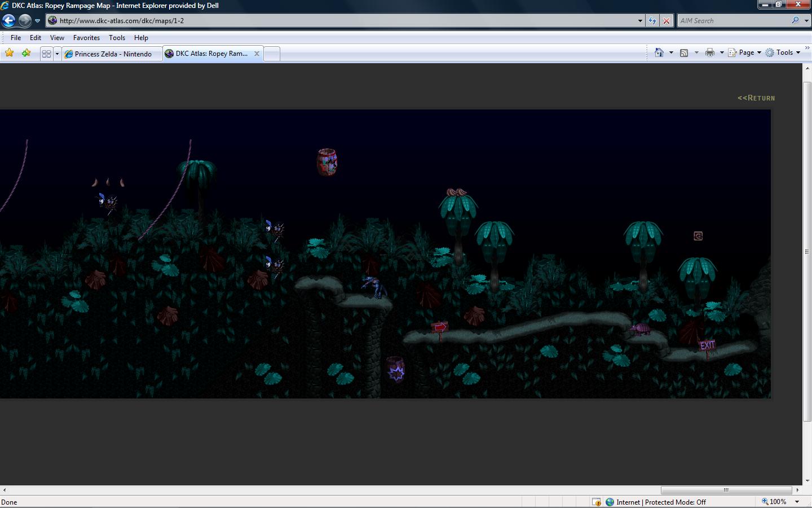Click the Stop loading icon
Screen dimensions: 812x508
[x=666, y=21]
